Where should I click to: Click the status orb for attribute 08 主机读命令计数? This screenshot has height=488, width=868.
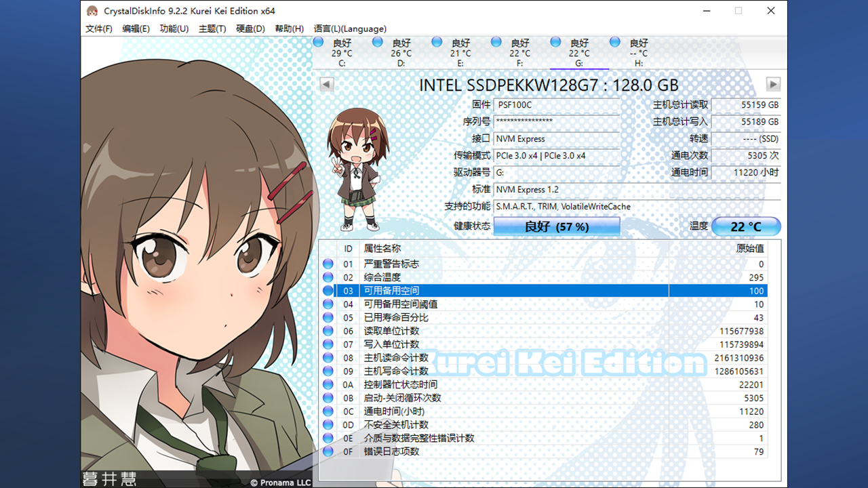pyautogui.click(x=328, y=358)
